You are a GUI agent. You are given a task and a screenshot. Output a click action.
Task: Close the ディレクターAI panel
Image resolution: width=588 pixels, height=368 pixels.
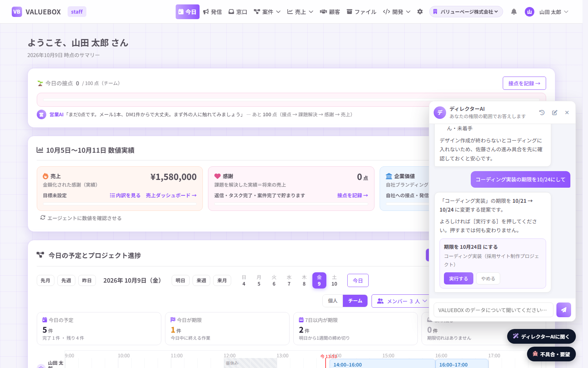click(567, 113)
